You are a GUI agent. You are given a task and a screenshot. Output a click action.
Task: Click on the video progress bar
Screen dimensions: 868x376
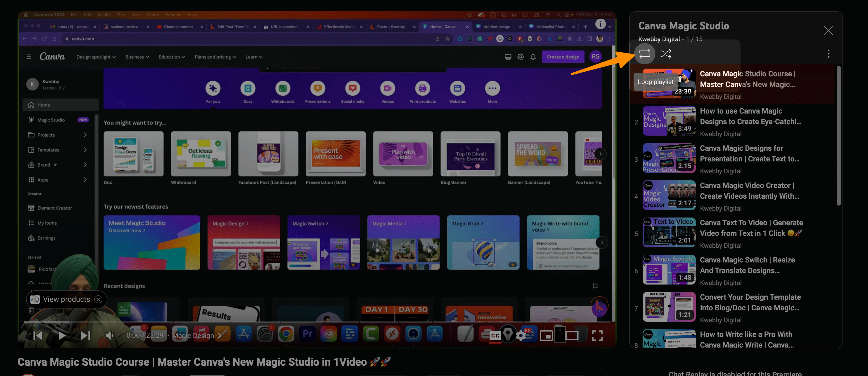pyautogui.click(x=317, y=322)
